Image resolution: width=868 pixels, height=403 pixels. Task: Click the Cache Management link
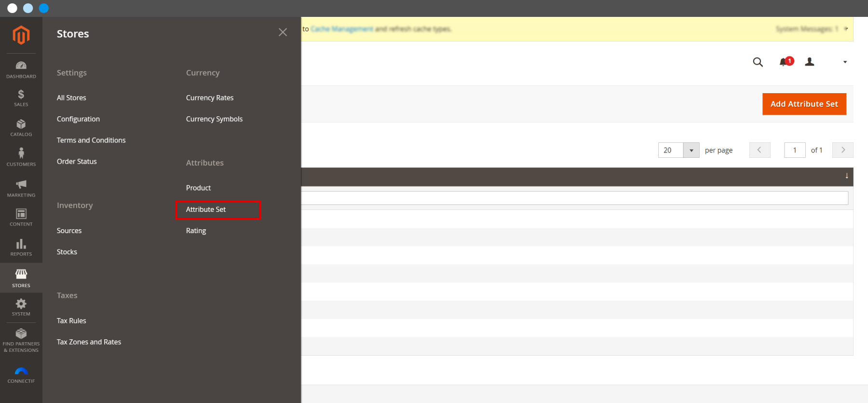point(342,29)
